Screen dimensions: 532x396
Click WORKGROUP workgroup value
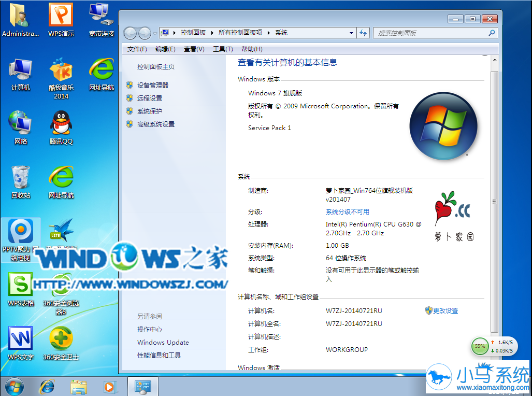[347, 349]
